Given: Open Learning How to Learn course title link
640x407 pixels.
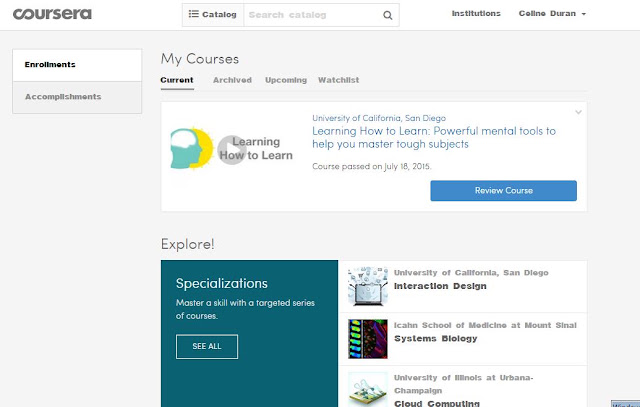Looking at the screenshot, I should tap(434, 138).
